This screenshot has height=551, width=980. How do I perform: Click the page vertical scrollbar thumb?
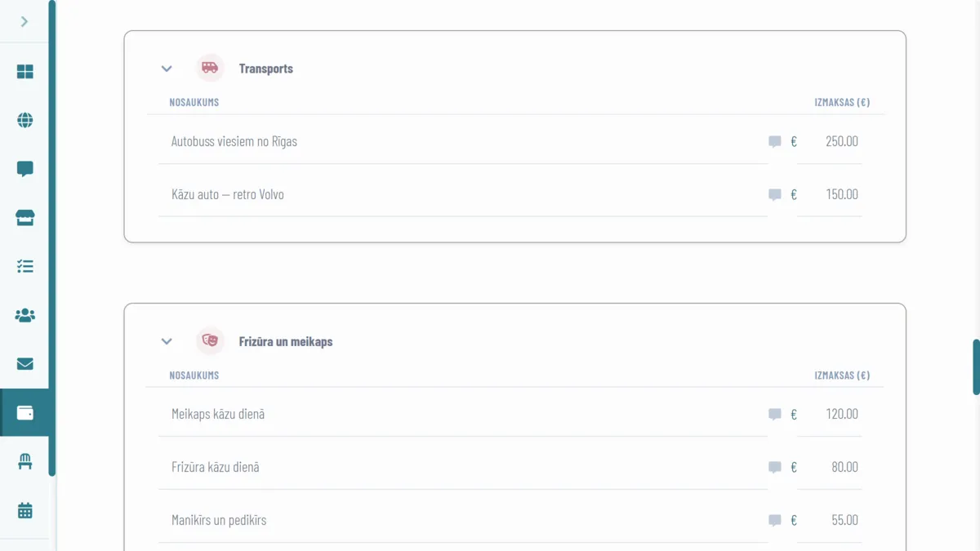pyautogui.click(x=976, y=367)
